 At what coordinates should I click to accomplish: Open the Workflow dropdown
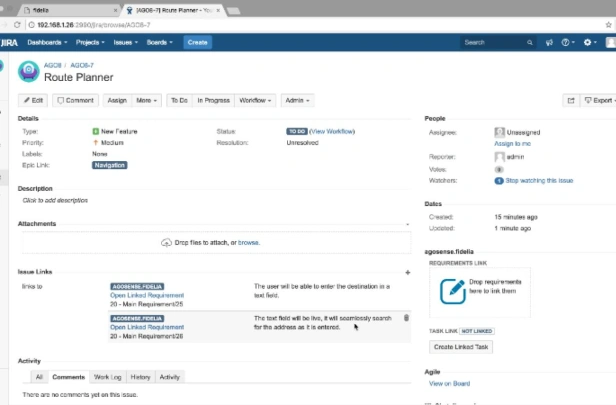coord(255,101)
